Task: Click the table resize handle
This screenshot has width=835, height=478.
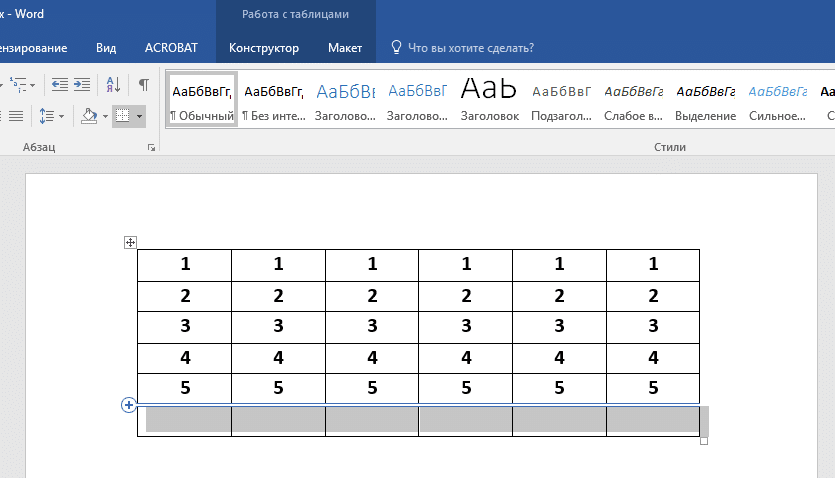Action: point(705,441)
